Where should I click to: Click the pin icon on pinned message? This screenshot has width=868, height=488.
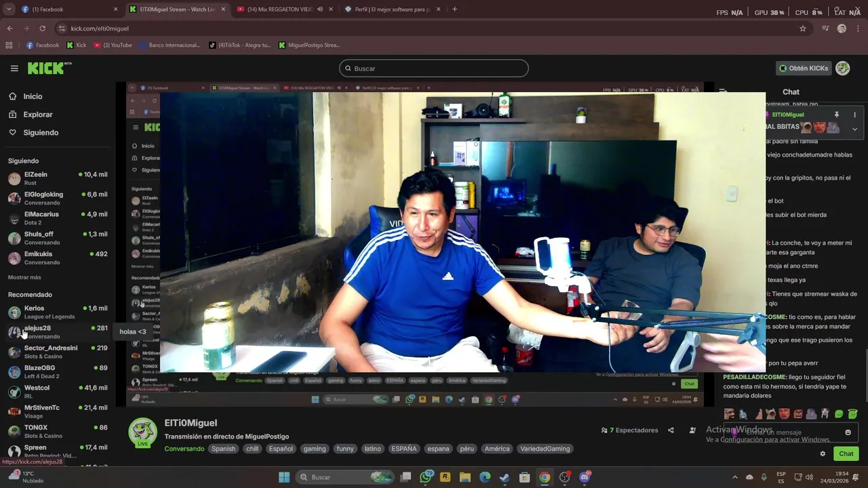click(837, 115)
